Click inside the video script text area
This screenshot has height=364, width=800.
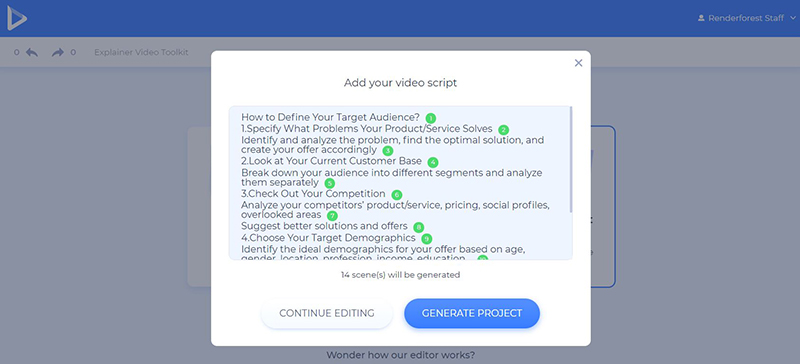click(x=401, y=183)
